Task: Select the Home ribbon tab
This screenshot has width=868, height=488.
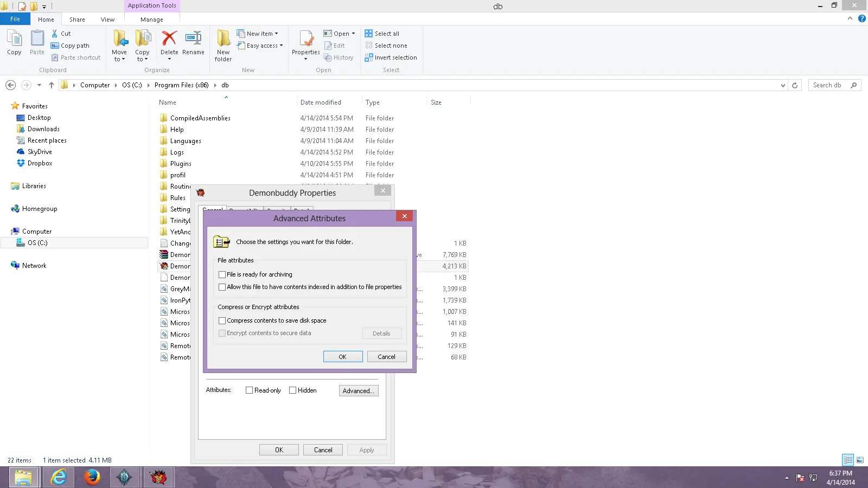Action: 46,20
